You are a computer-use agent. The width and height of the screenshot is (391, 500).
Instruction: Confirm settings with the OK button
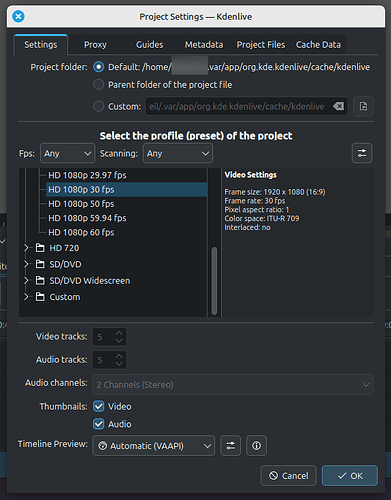350,476
